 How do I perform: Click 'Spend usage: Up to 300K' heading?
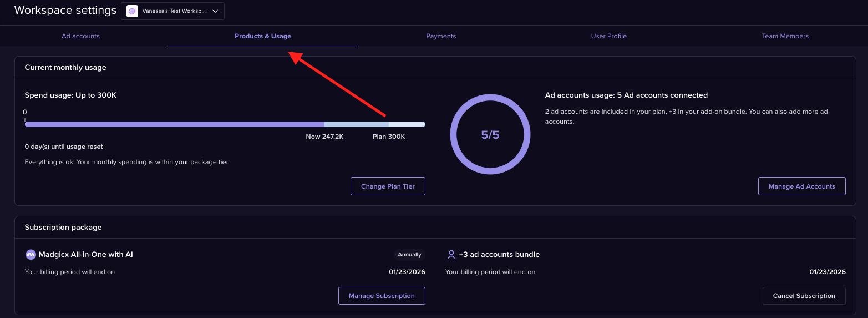tap(70, 95)
